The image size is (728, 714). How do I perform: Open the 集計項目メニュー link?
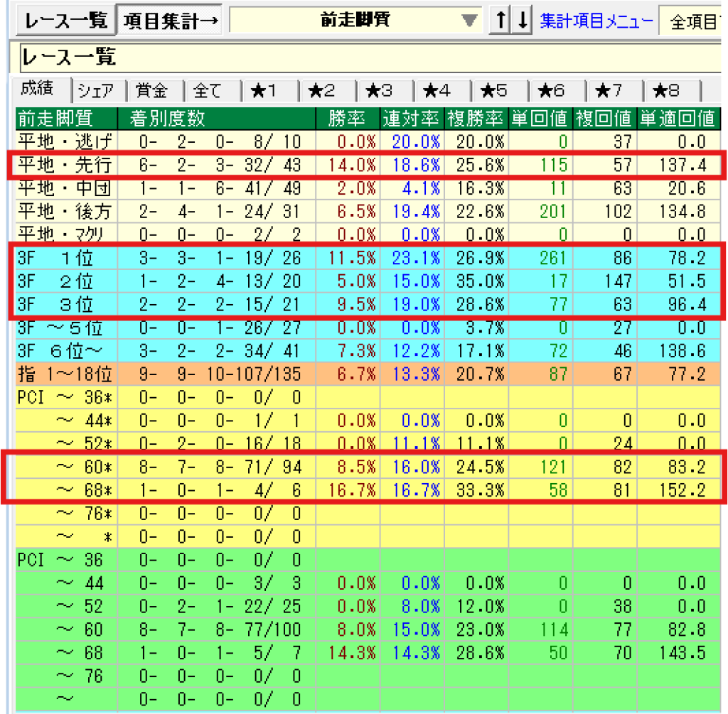596,21
